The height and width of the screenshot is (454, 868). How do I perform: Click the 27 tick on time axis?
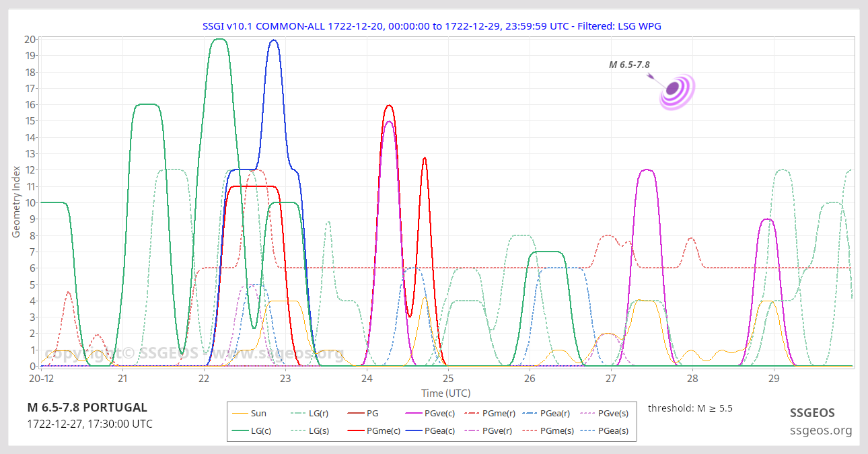tap(611, 379)
